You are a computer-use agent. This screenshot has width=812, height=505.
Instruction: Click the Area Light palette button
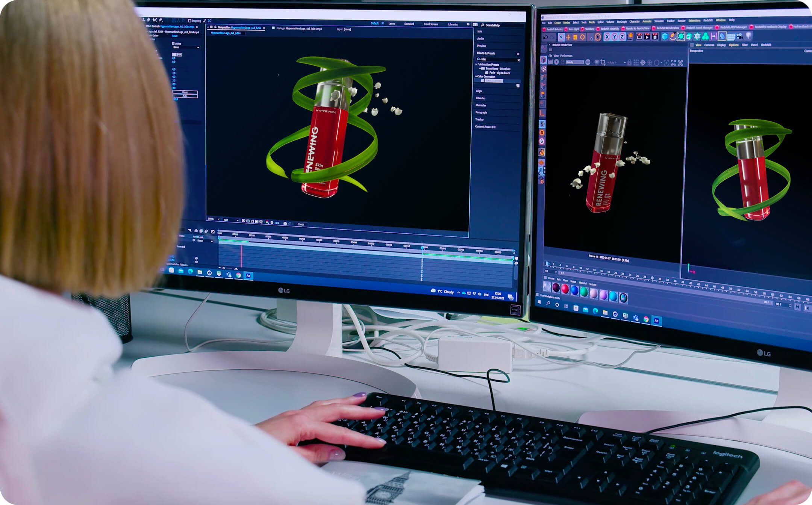coord(571,29)
